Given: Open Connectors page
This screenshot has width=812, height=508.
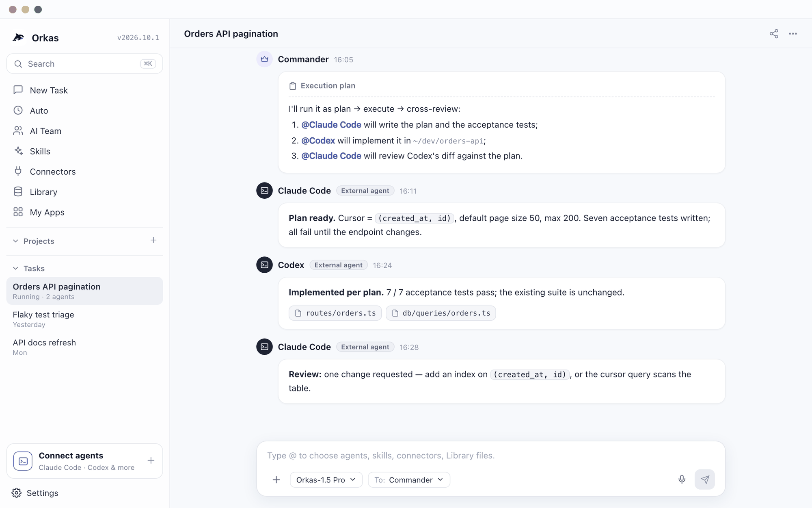Looking at the screenshot, I should click(x=53, y=172).
